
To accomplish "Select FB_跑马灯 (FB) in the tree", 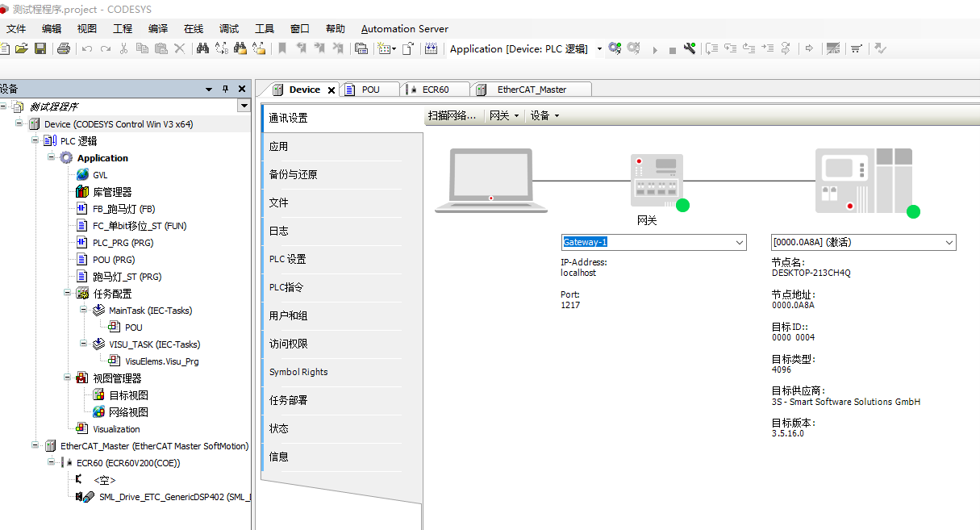I will [x=123, y=209].
